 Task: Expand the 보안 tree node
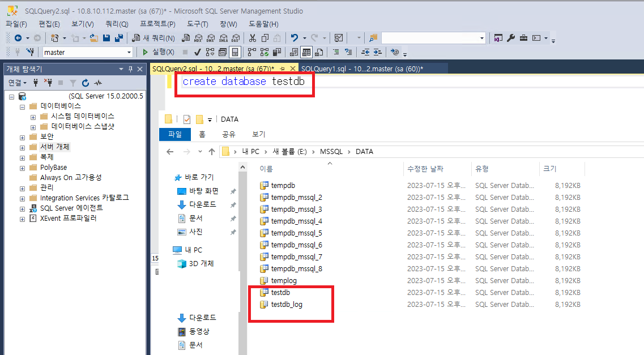[x=22, y=138]
